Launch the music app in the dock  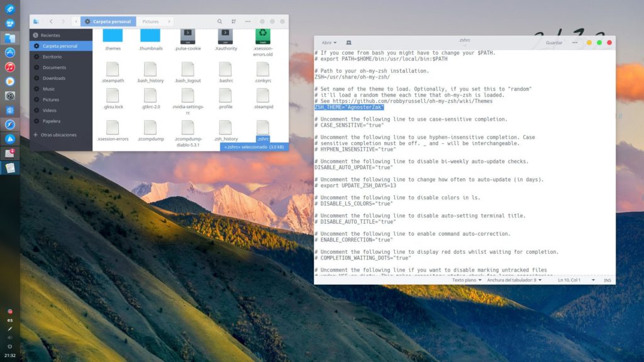click(10, 67)
